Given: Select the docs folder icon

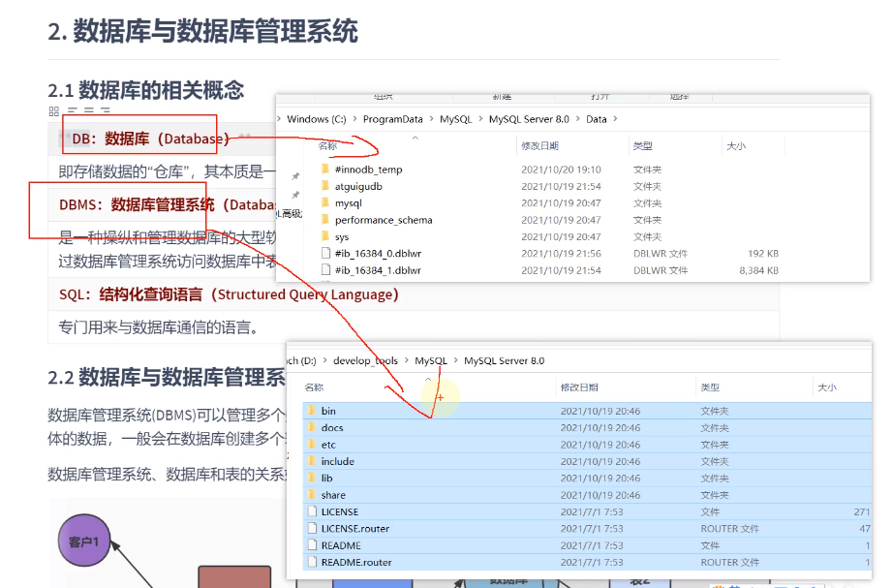Looking at the screenshot, I should [312, 427].
